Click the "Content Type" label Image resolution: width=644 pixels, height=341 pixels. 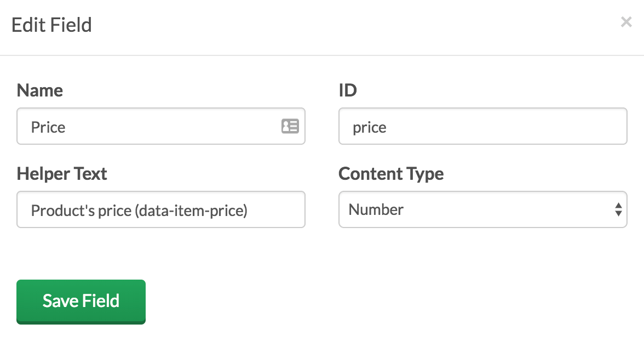tap(391, 174)
